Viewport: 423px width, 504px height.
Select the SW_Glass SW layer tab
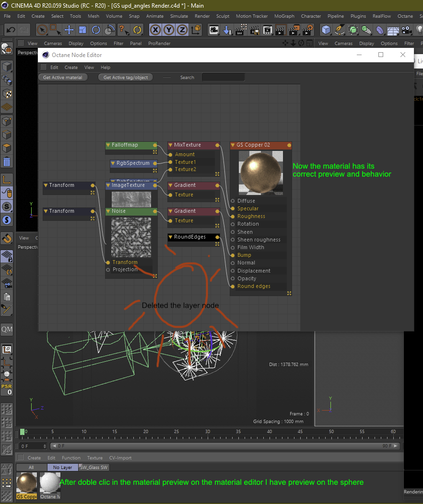pos(94,468)
